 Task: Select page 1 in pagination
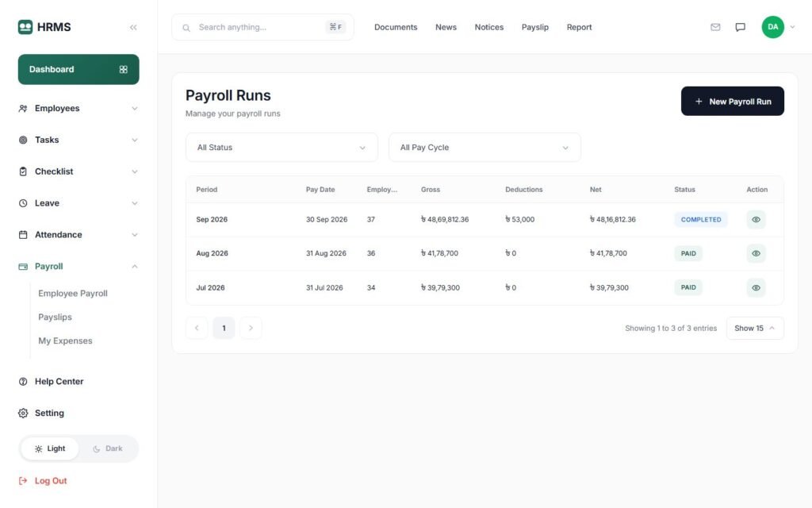point(224,328)
